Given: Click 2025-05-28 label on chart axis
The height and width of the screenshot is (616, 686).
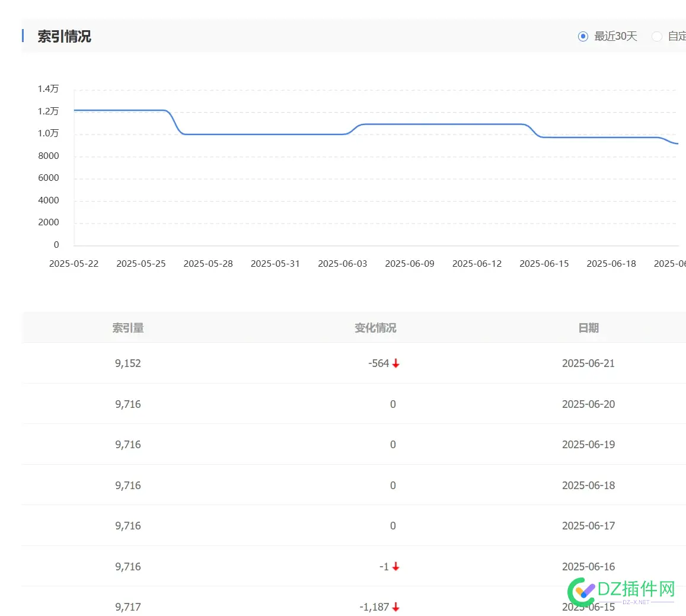Looking at the screenshot, I should click(208, 264).
